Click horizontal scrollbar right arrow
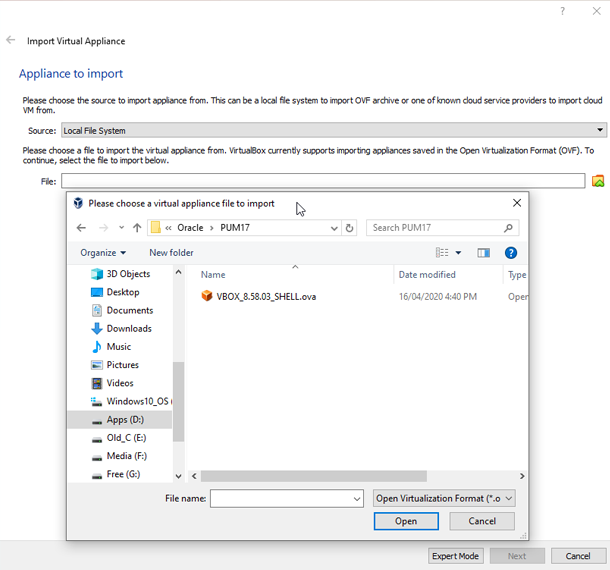 (x=522, y=476)
